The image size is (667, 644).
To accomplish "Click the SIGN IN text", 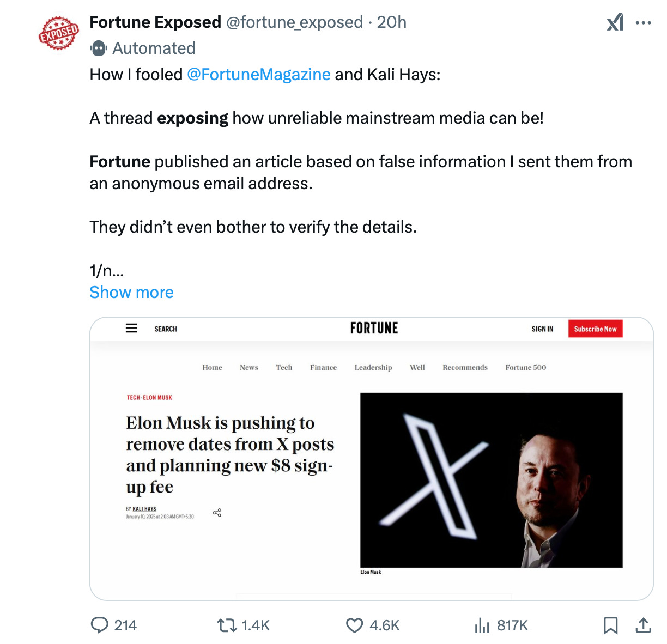I will point(542,329).
